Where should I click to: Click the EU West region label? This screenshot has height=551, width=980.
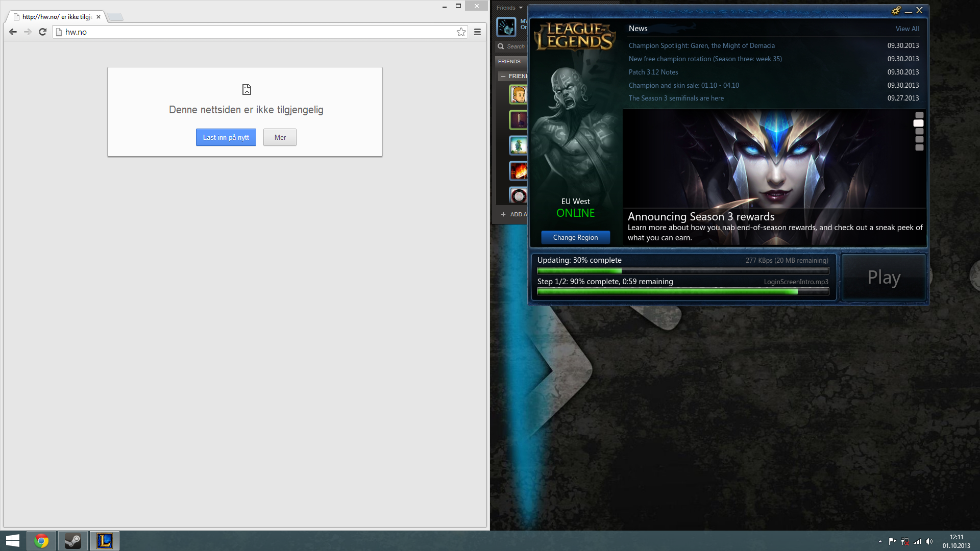click(575, 202)
